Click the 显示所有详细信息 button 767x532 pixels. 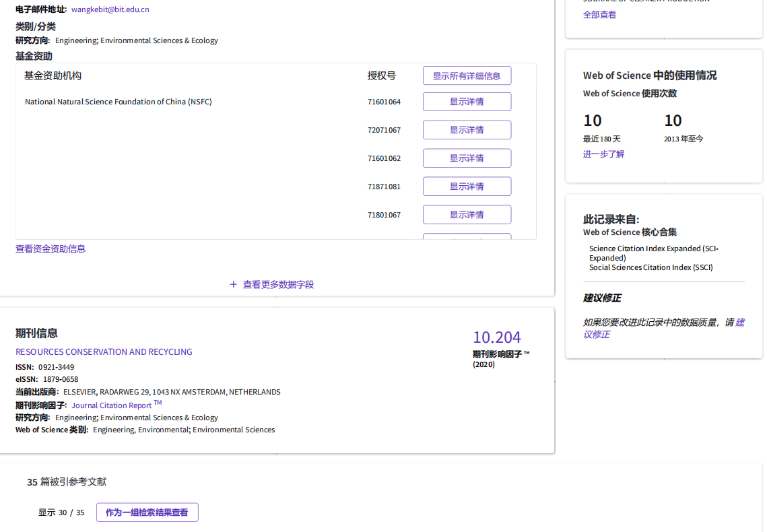[x=467, y=76]
